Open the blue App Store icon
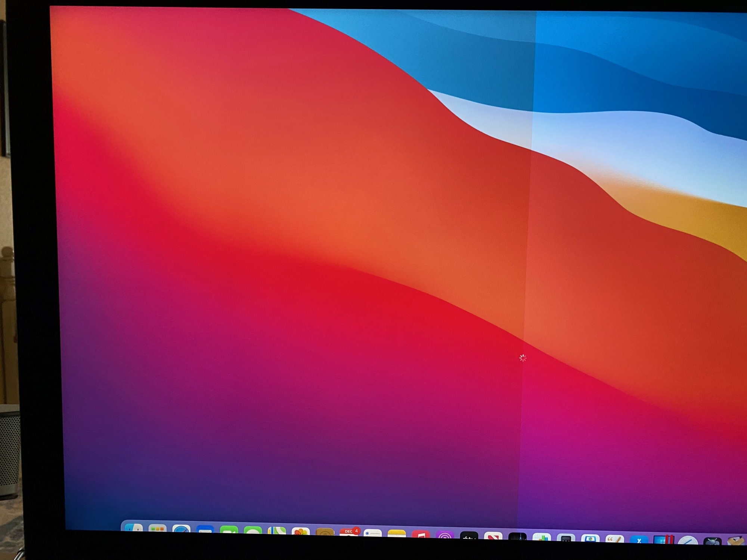 coord(639,540)
